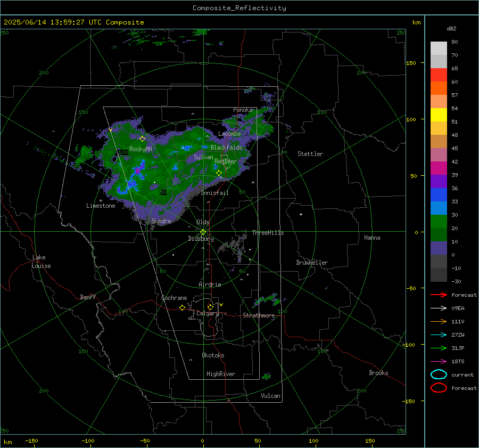The width and height of the screenshot is (479, 448).
Task: Click the Limestone label
Action: (101, 206)
